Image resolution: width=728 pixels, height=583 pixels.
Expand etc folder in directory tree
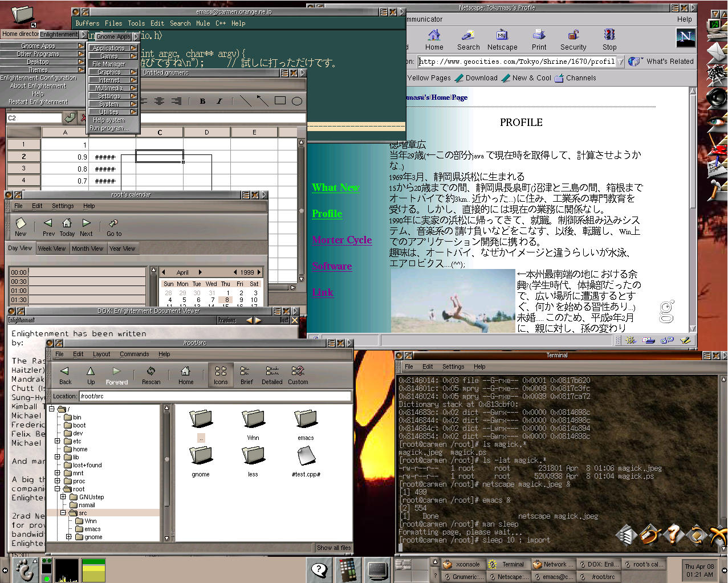[x=58, y=441]
